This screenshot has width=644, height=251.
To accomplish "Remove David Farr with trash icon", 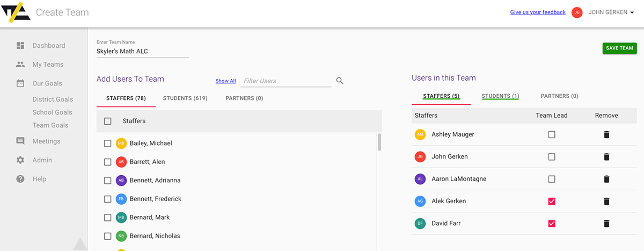I will [x=606, y=223].
